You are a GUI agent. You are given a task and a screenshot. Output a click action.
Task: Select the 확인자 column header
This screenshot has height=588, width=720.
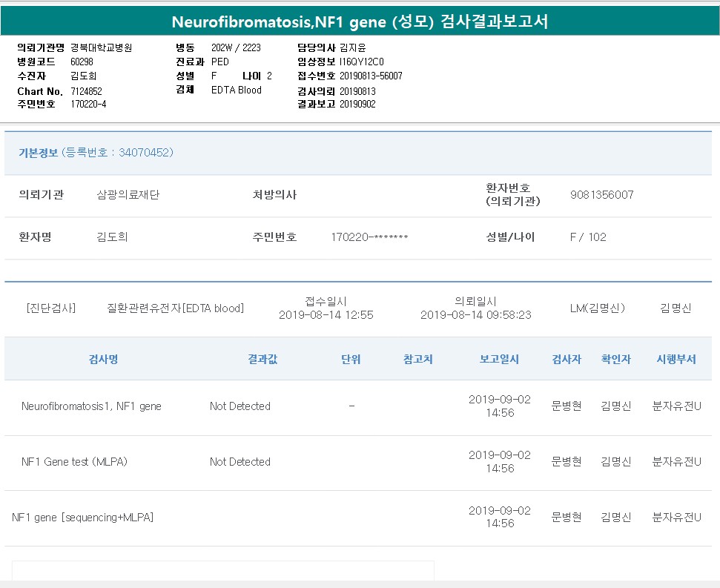[616, 359]
